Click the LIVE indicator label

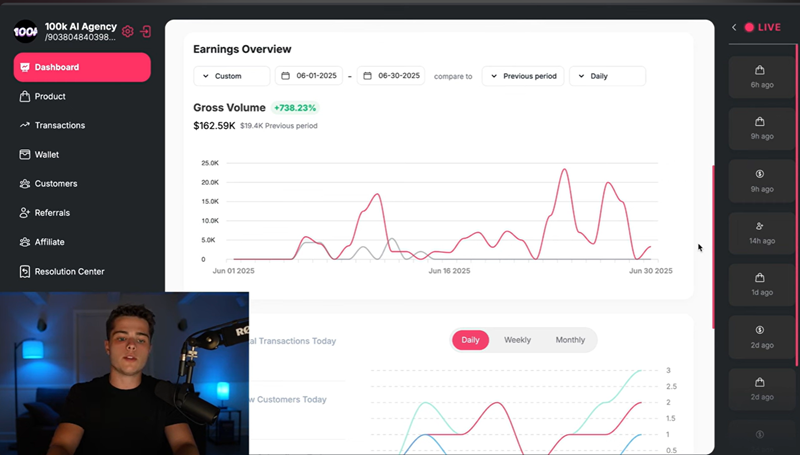point(768,27)
